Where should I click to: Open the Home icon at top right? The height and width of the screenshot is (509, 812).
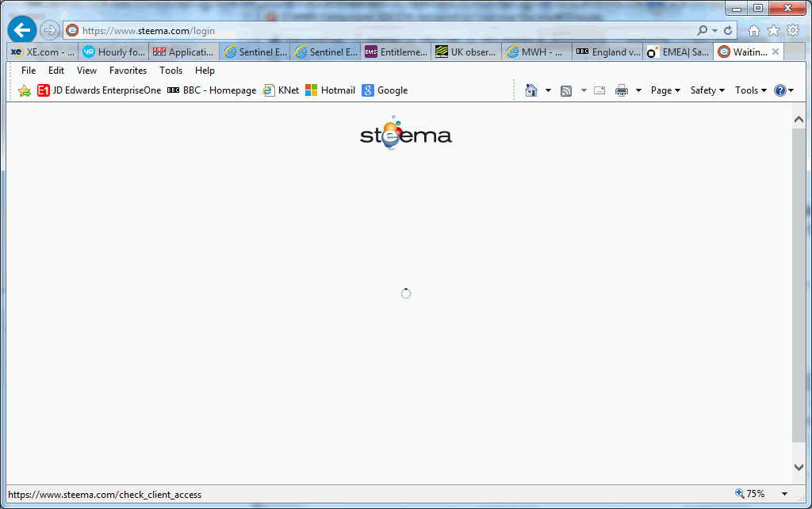pyautogui.click(x=754, y=31)
